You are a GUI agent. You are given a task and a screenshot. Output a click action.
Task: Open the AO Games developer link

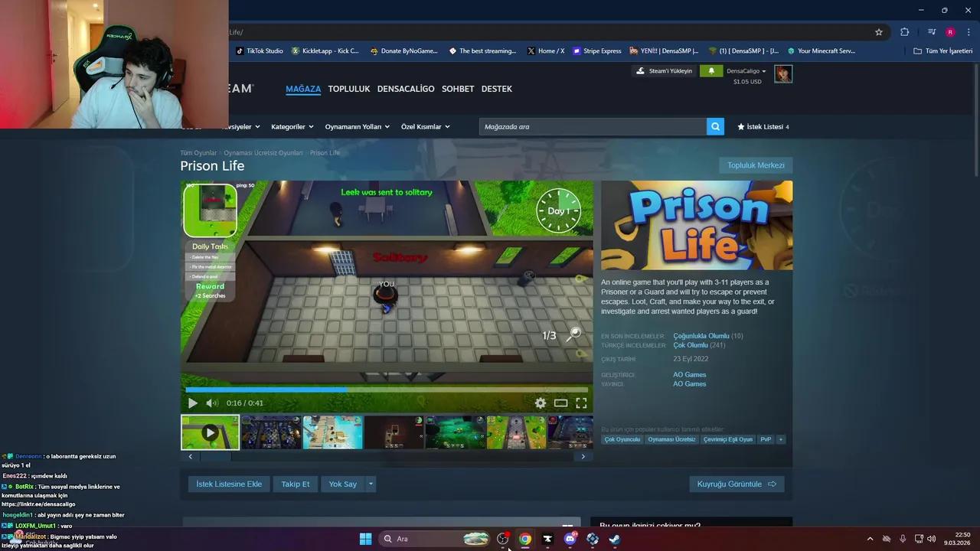[x=689, y=374]
